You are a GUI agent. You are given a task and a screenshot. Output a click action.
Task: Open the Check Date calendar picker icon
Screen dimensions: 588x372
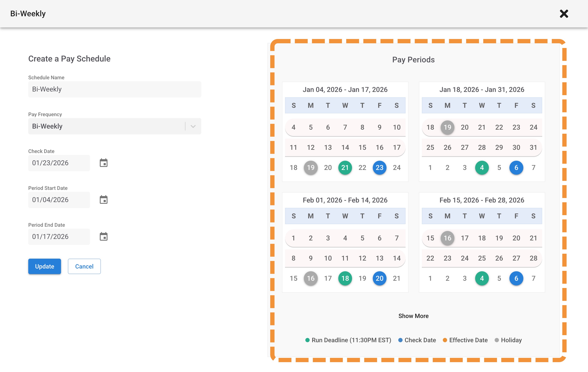(104, 163)
